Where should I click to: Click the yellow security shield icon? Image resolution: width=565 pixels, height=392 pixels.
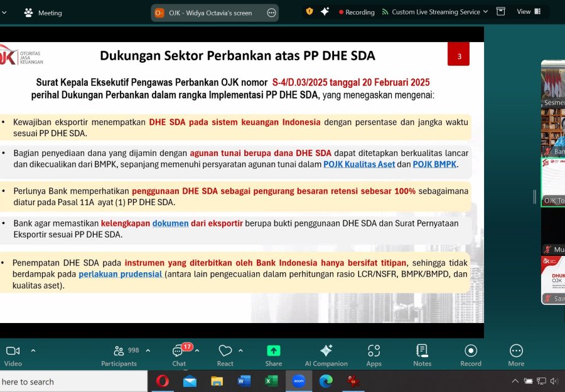[x=309, y=11]
